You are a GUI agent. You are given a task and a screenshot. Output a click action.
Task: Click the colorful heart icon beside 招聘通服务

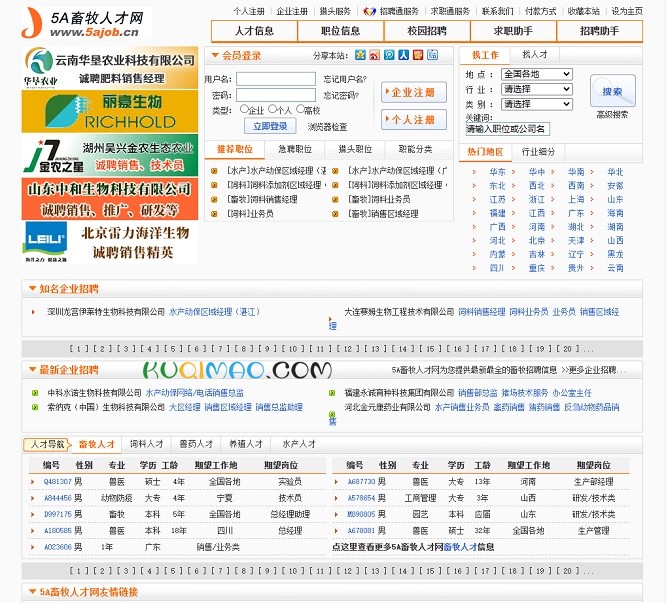tap(370, 11)
